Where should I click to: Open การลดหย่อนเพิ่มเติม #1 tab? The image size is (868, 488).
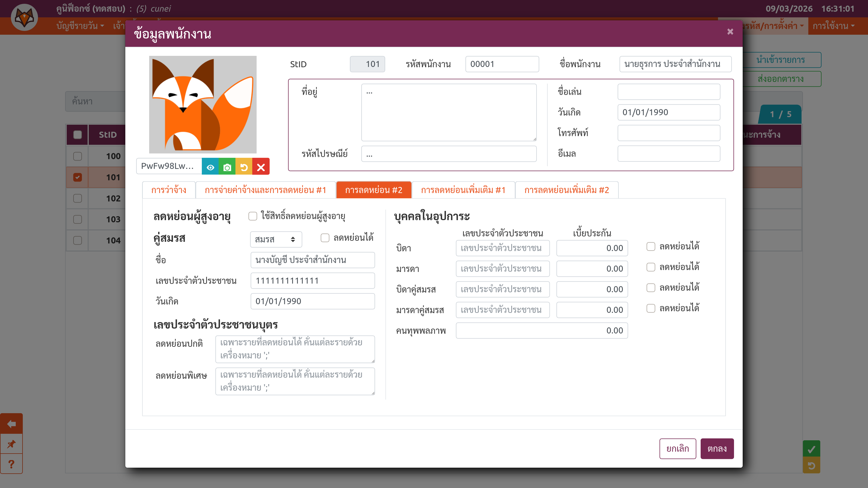(463, 190)
